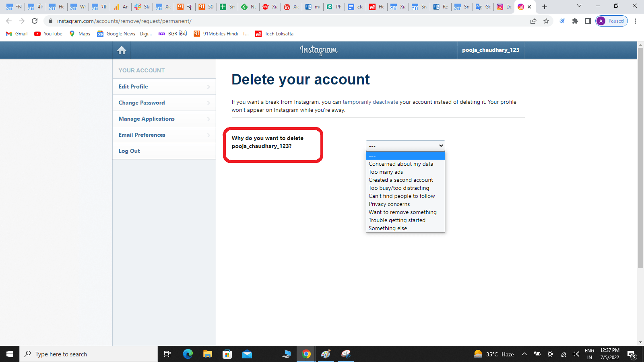The width and height of the screenshot is (644, 362).
Task: Show hidden system tray icons
Action: 524,354
